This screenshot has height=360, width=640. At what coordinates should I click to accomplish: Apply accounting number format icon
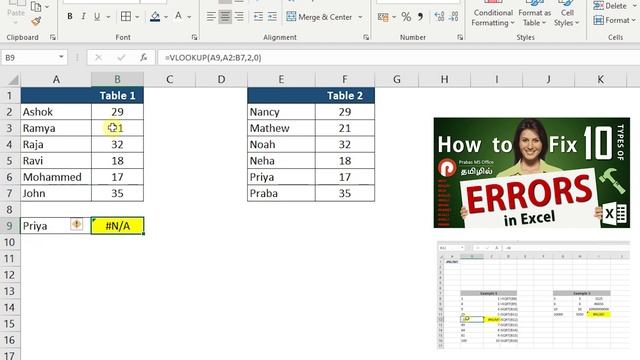(383, 17)
